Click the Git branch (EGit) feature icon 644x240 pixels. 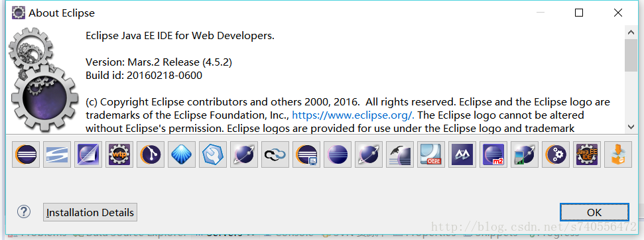tap(151, 154)
